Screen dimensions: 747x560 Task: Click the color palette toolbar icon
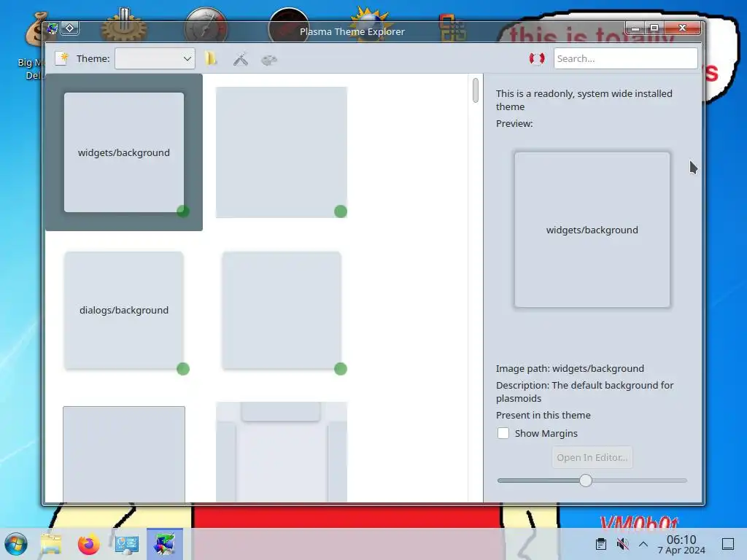[269, 60]
